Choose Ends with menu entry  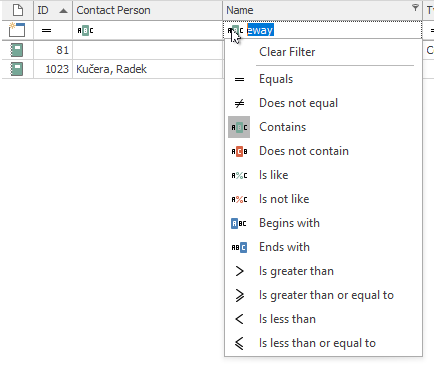(x=284, y=247)
